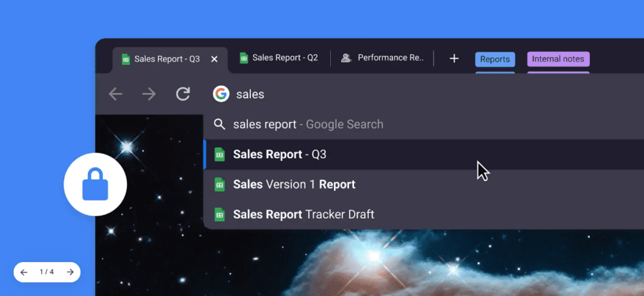Image resolution: width=644 pixels, height=296 pixels.
Task: Reload the current page
Action: [x=183, y=94]
